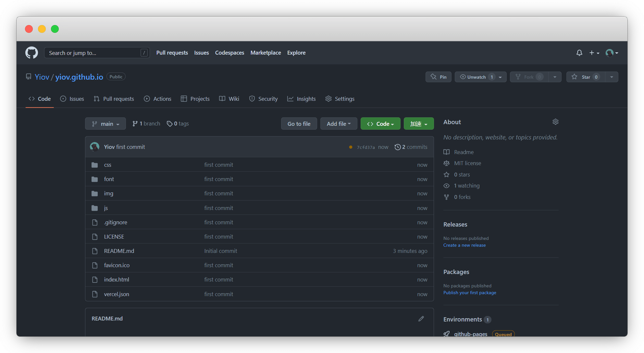The width and height of the screenshot is (644, 353).
Task: Click Create a new release link
Action: 464,245
